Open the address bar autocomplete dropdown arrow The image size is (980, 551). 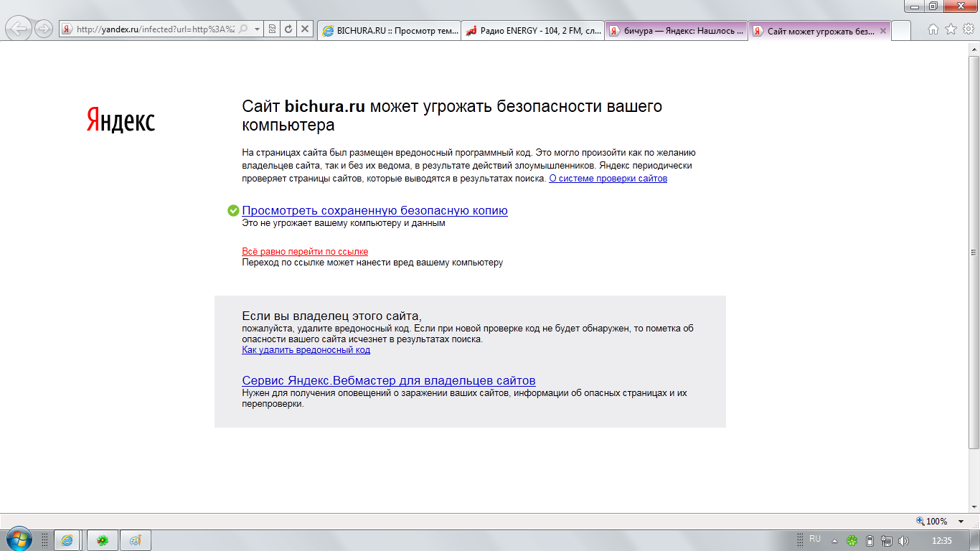click(257, 29)
